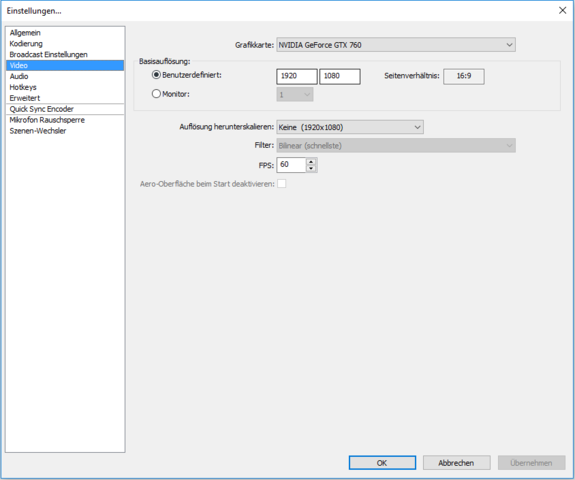
Task: Click the 1920 width input field
Action: (297, 76)
